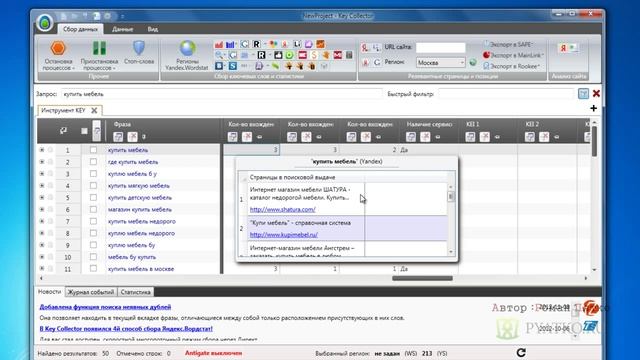Switch to the Сбор данных ribbon tab

pos(80,29)
